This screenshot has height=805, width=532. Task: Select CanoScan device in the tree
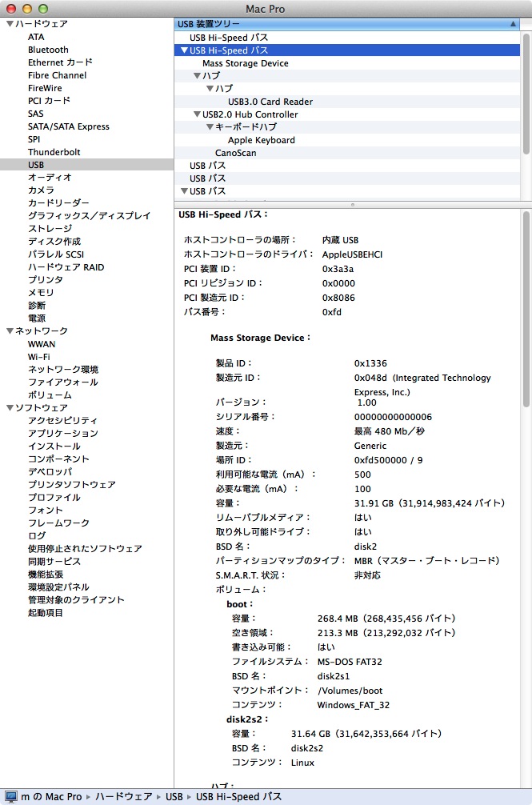235,153
